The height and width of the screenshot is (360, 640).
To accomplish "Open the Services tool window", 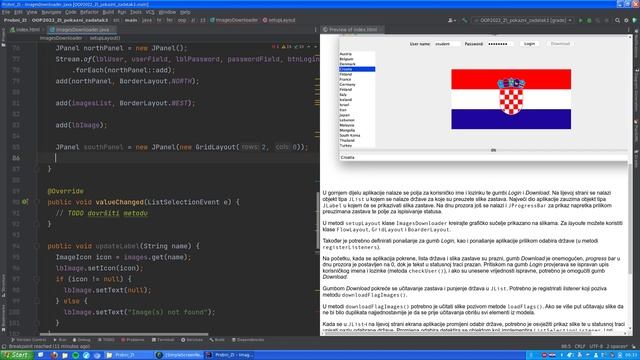I will coord(192,340).
